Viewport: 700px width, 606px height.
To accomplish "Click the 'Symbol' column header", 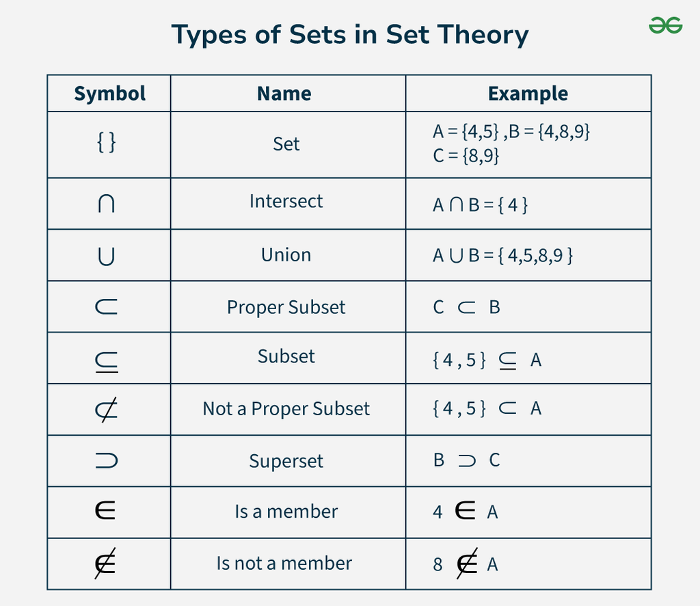I will click(x=109, y=94).
